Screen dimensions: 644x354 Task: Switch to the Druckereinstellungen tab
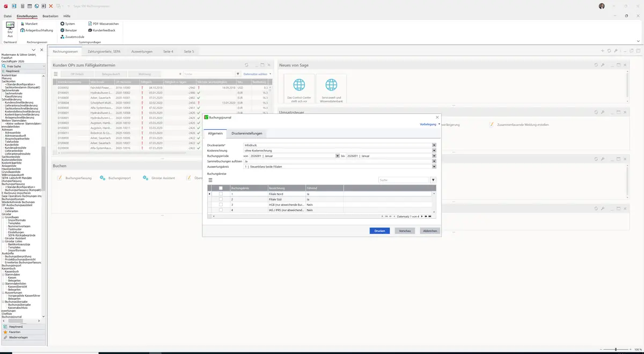tap(247, 133)
